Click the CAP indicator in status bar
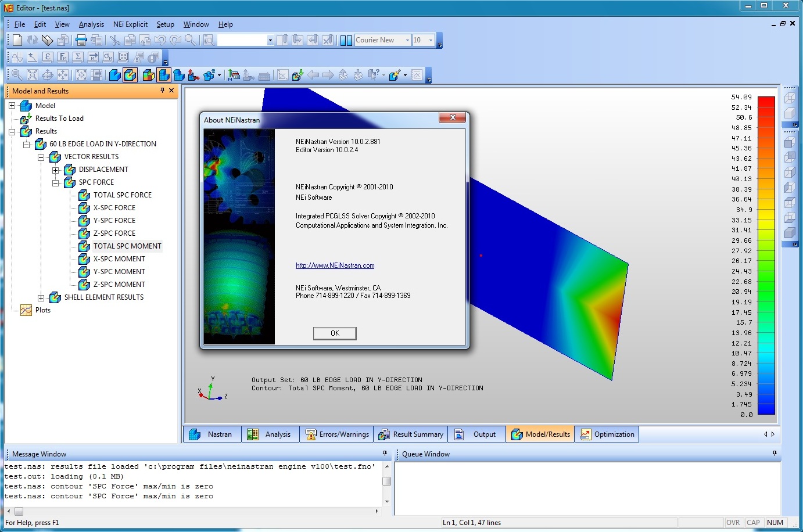 [754, 523]
